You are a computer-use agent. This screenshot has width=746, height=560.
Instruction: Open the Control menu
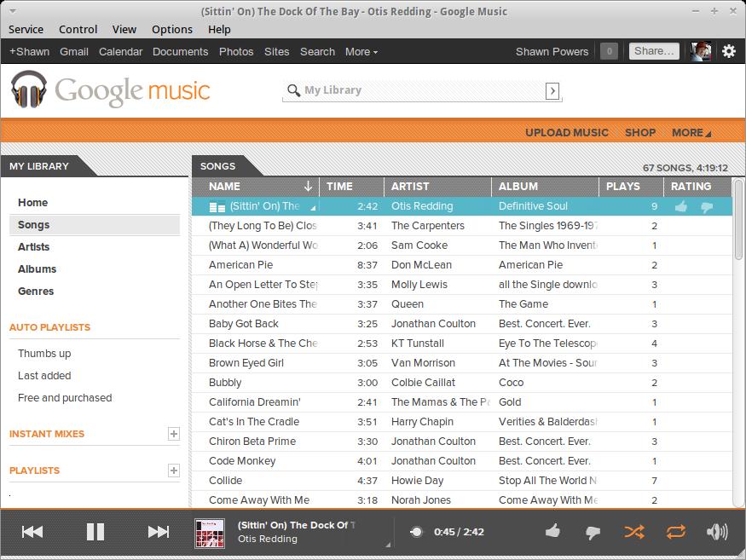coord(78,29)
